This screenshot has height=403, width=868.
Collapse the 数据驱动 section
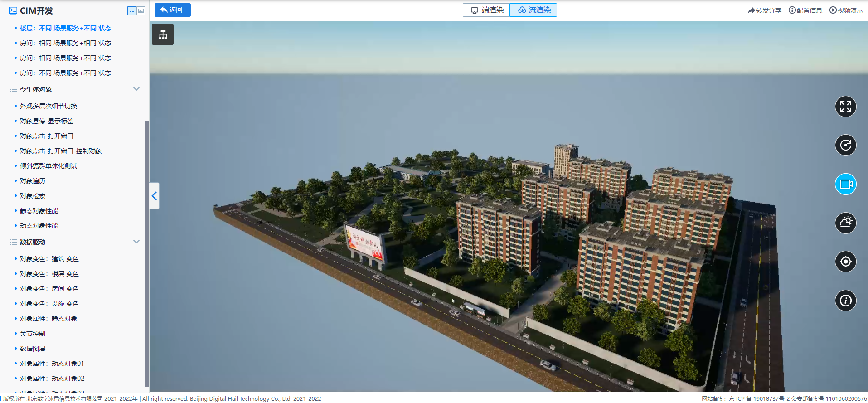pos(136,242)
